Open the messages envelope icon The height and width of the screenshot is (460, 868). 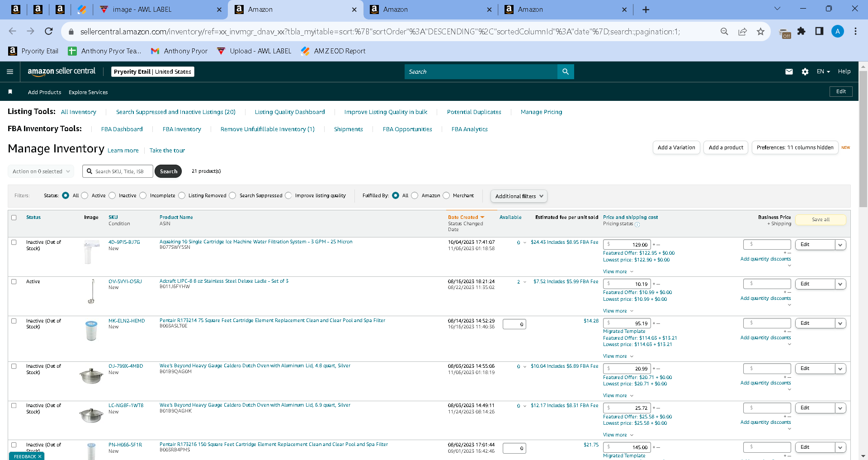point(789,71)
